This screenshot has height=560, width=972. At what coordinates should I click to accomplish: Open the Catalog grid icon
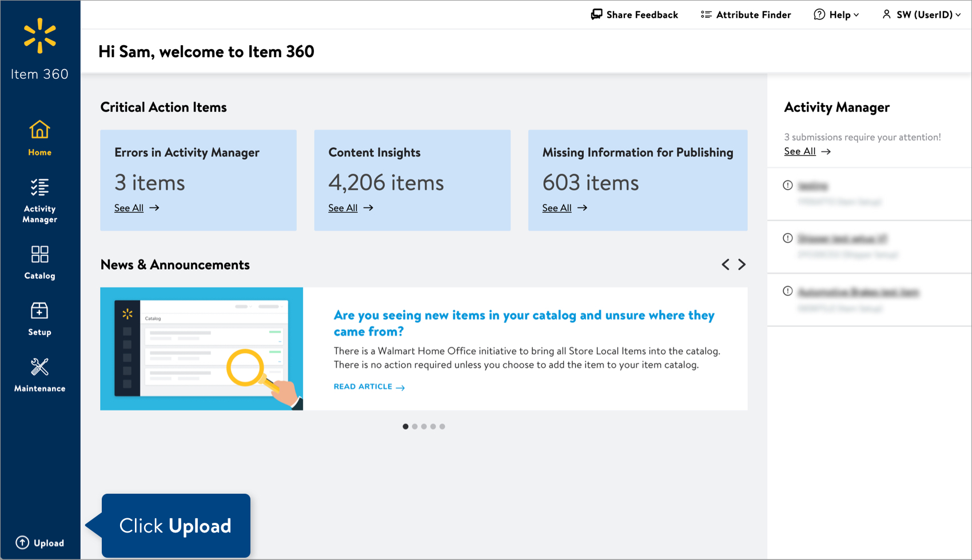click(x=39, y=254)
